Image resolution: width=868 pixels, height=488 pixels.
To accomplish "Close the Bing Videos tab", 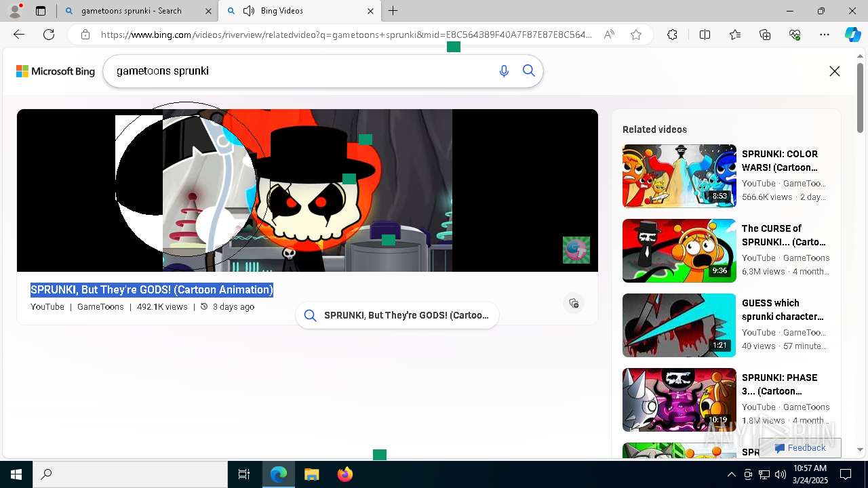I will (x=370, y=11).
